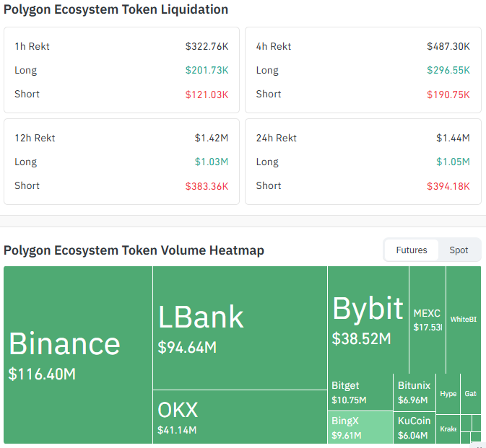Switch heatmap to Futures tab
Screen dimensions: 486x448
pyautogui.click(x=412, y=250)
